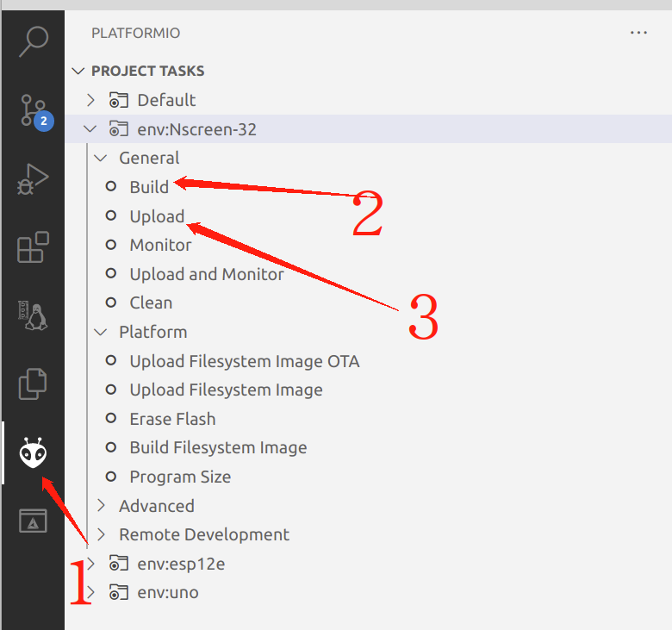Open the Extensions view icon
This screenshot has height=630, width=672.
tap(33, 247)
